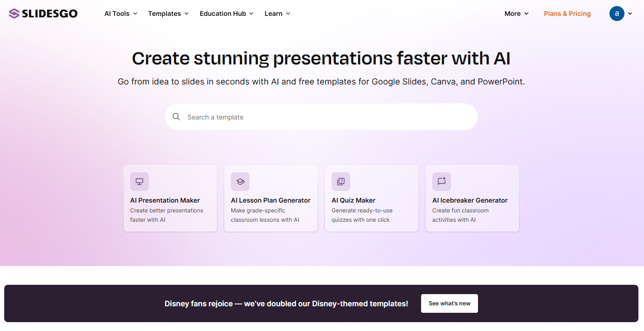Click the AI Quiz Maker question icon
Screen dimensions: 644x331
click(x=341, y=182)
